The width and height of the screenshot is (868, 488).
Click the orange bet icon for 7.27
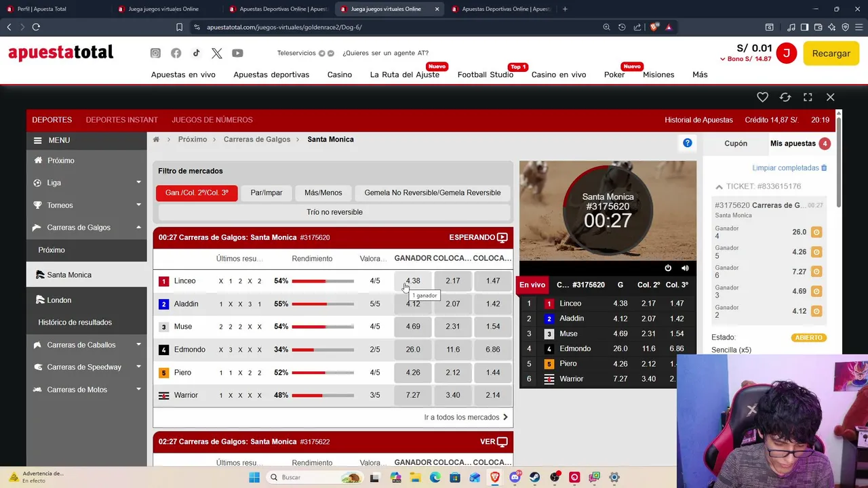[816, 272]
